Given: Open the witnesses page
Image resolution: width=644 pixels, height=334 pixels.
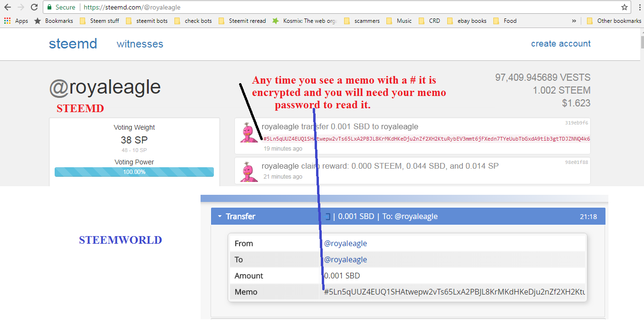Looking at the screenshot, I should point(140,44).
